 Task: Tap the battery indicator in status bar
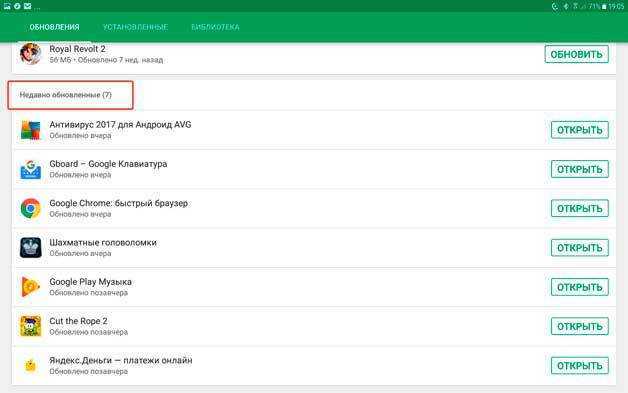tap(604, 6)
